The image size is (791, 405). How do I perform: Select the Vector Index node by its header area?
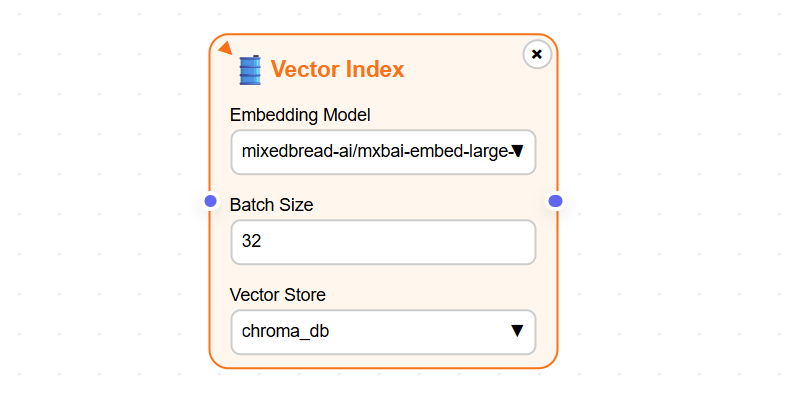click(x=383, y=68)
